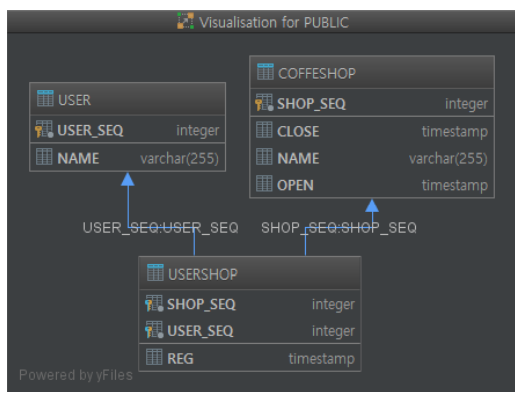
Task: Click the integer type of USERSHOP's USER_SEQ
Action: tap(333, 331)
